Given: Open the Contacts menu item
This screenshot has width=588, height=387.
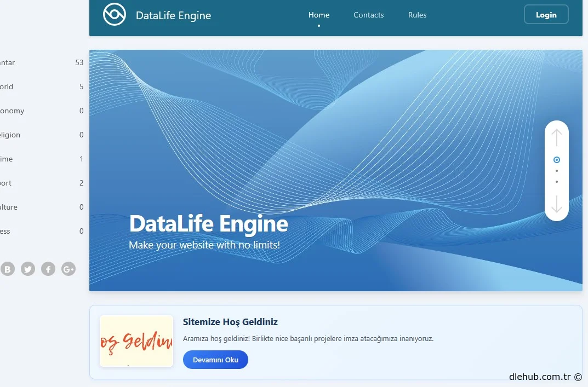Looking at the screenshot, I should [x=368, y=15].
